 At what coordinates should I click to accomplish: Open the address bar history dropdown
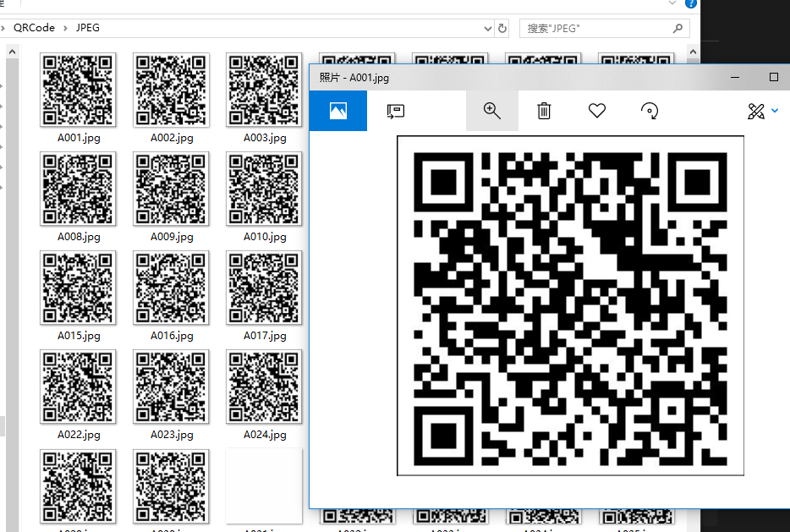coord(487,28)
